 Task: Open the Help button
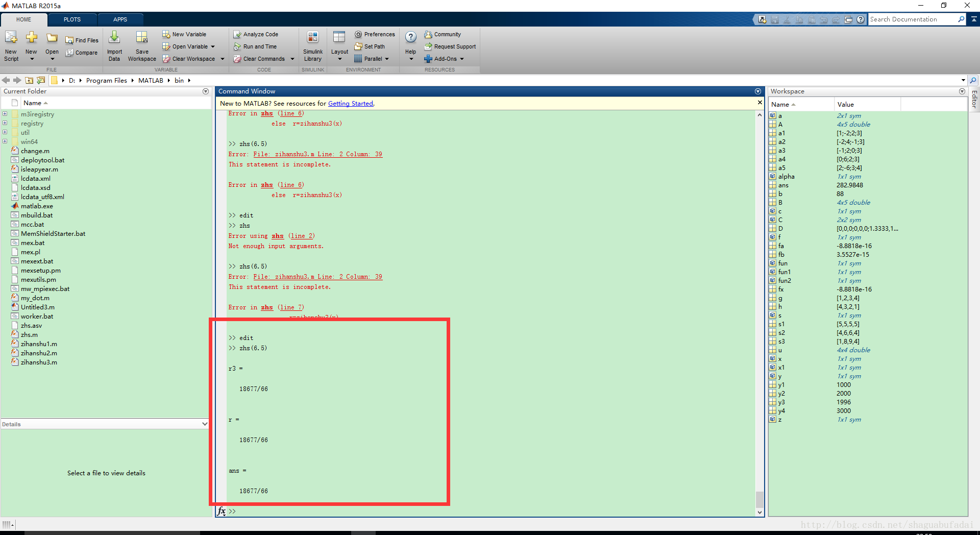(x=411, y=46)
